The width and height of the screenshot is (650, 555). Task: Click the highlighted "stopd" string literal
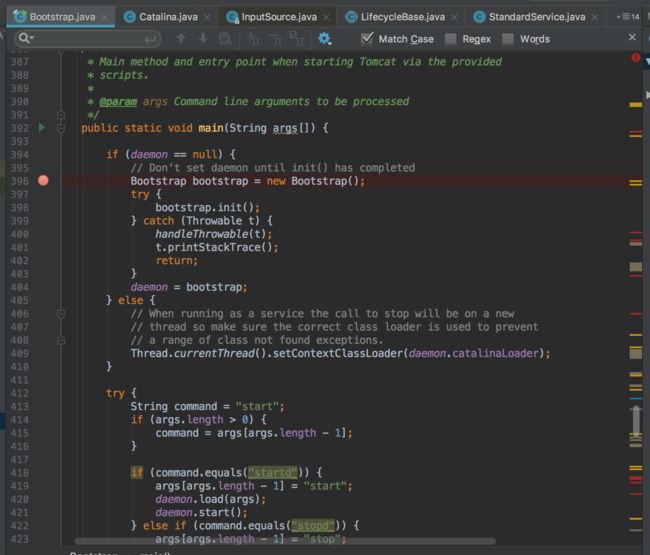pyautogui.click(x=313, y=526)
